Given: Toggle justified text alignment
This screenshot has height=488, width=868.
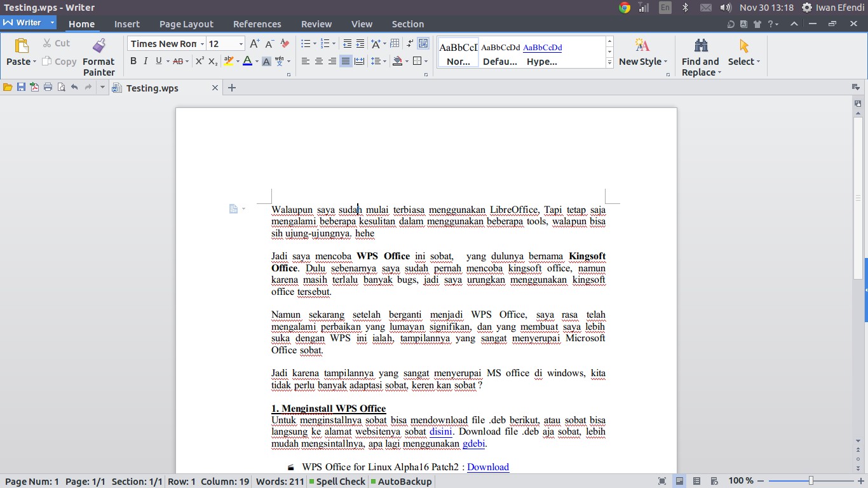Looking at the screenshot, I should coord(346,61).
